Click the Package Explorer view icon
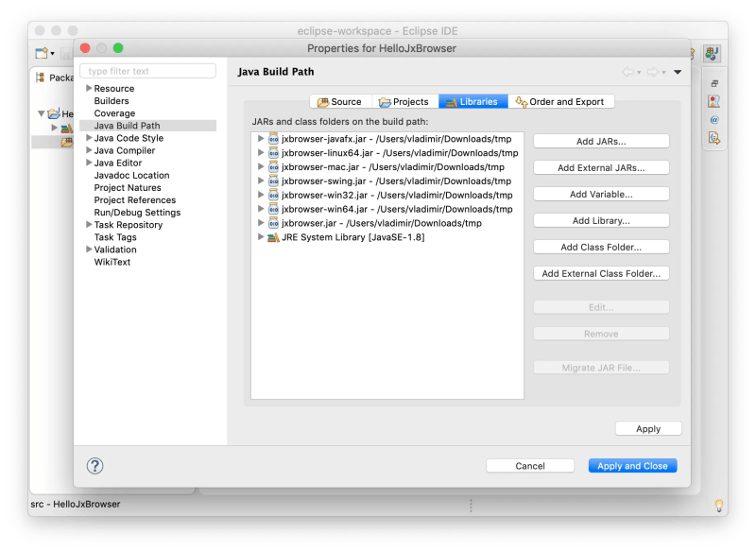Screen dimensions: 756x551 point(40,77)
